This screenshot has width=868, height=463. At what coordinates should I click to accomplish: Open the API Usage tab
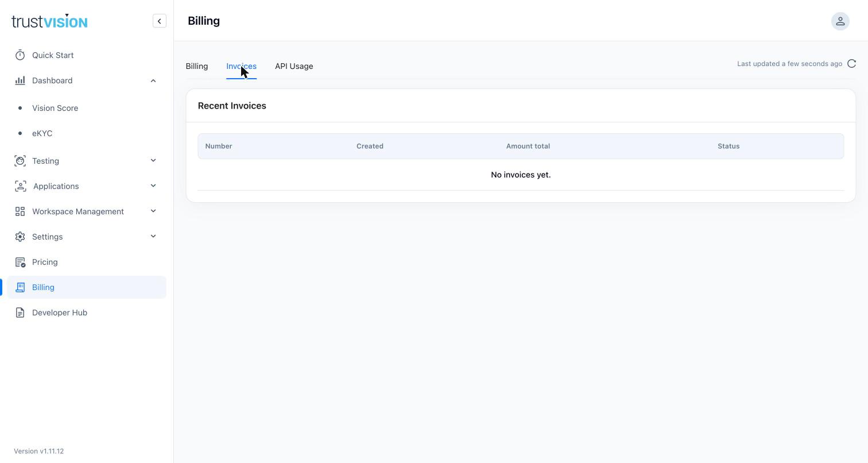(x=294, y=66)
